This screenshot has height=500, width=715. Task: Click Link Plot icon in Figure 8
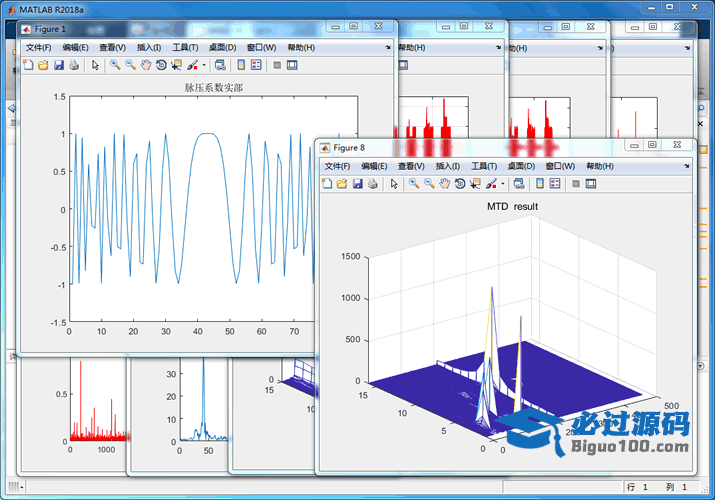tap(521, 184)
